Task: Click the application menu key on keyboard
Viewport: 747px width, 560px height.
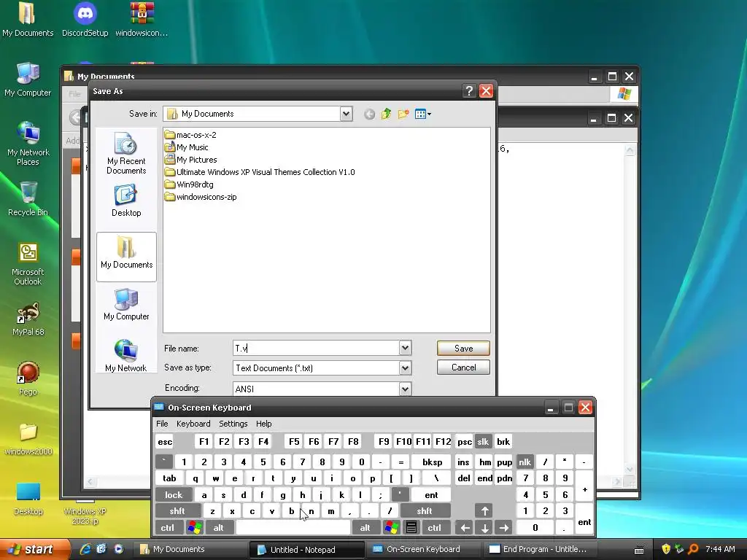Action: coord(411,528)
